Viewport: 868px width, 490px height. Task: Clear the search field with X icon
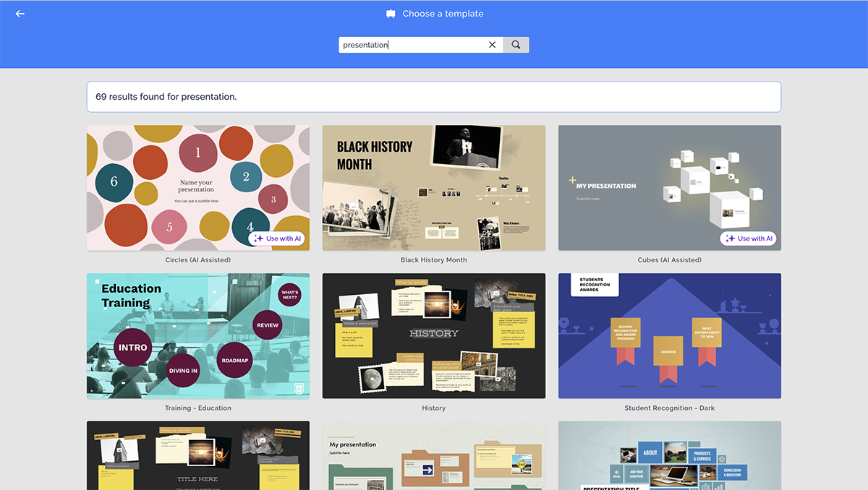coord(493,45)
